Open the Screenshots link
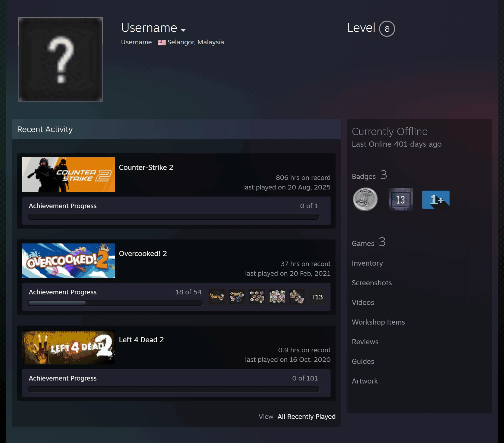Image resolution: width=504 pixels, height=443 pixels. pyautogui.click(x=372, y=283)
